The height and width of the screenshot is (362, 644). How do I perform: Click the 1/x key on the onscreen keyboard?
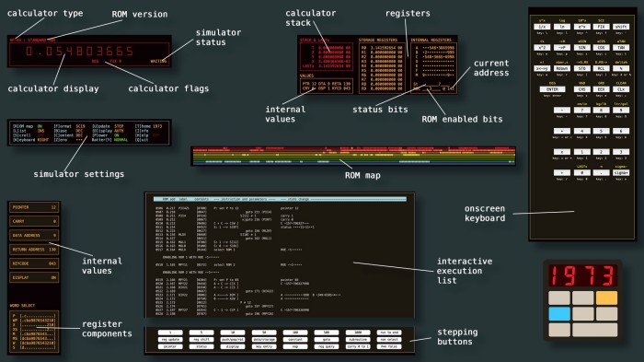tap(542, 27)
